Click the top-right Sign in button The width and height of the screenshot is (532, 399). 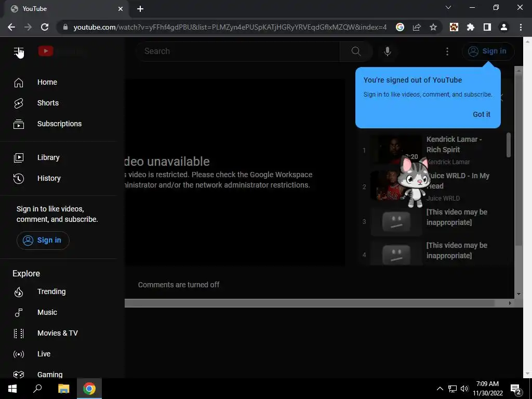coord(488,51)
